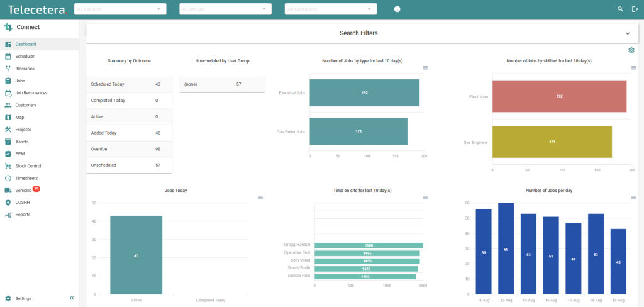The image size is (644, 307).
Task: Click the Electrical Jobs bar
Action: click(x=364, y=93)
